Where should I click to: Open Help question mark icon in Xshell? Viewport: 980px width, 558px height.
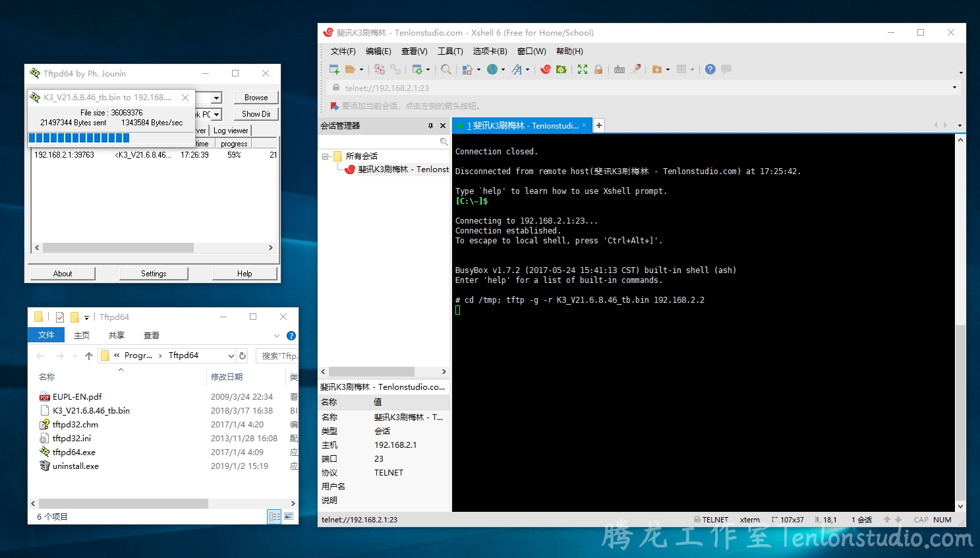pos(710,69)
